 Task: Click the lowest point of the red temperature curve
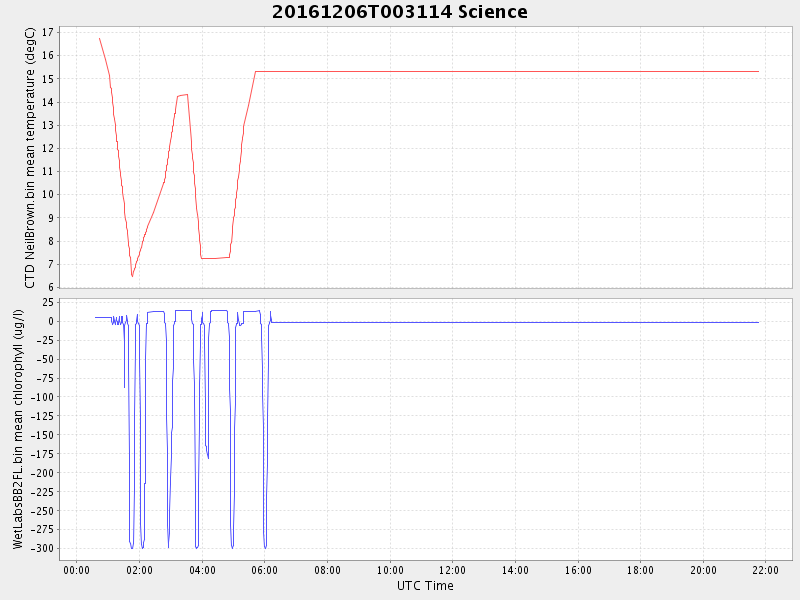[x=132, y=276]
